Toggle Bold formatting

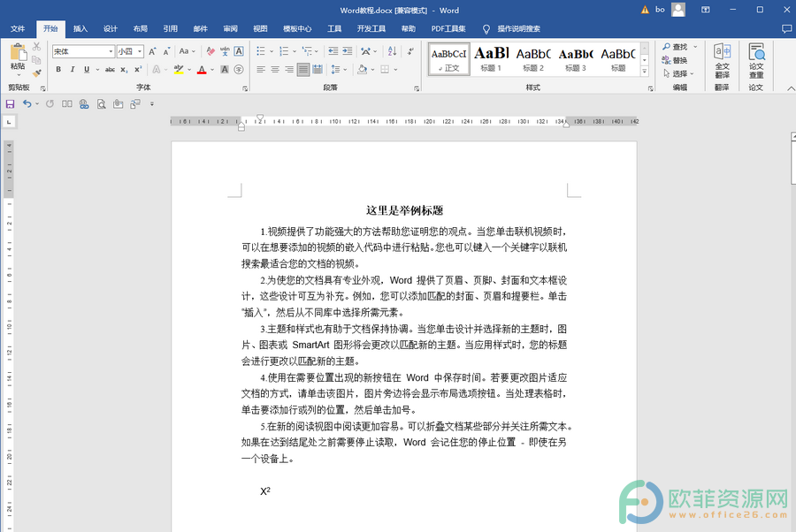pos(58,70)
